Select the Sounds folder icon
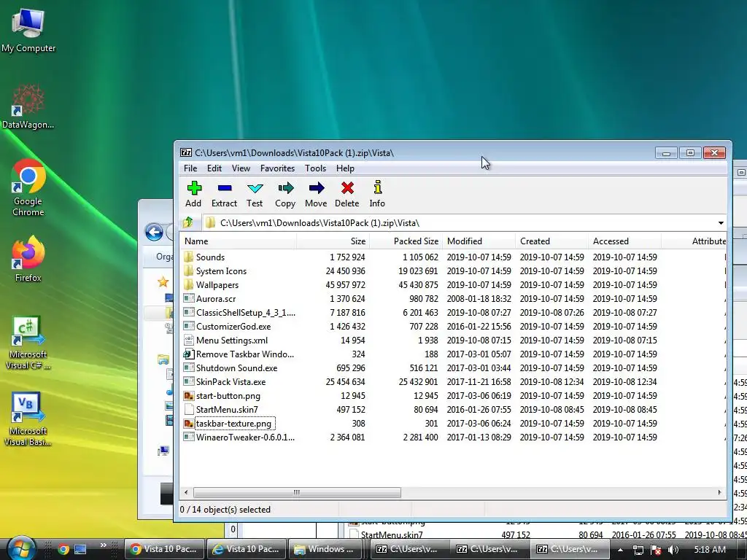This screenshot has height=560, width=747. coord(189,257)
